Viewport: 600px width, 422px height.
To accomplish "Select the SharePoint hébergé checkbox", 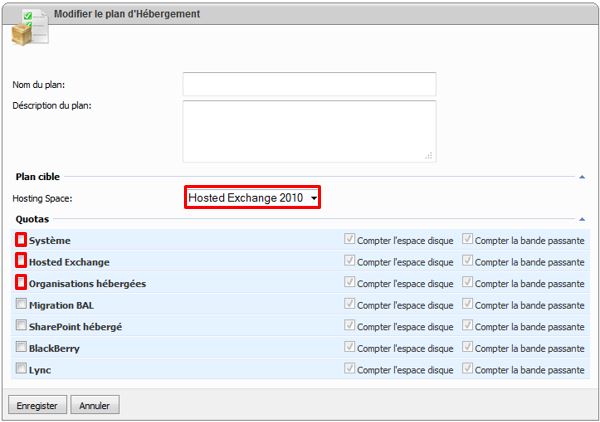I will (x=21, y=327).
